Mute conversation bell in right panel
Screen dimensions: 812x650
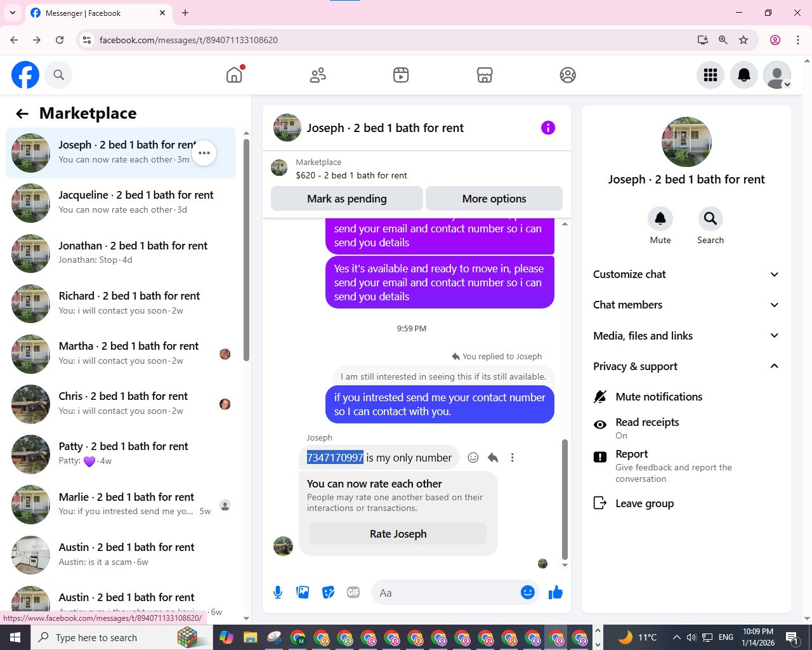click(660, 218)
